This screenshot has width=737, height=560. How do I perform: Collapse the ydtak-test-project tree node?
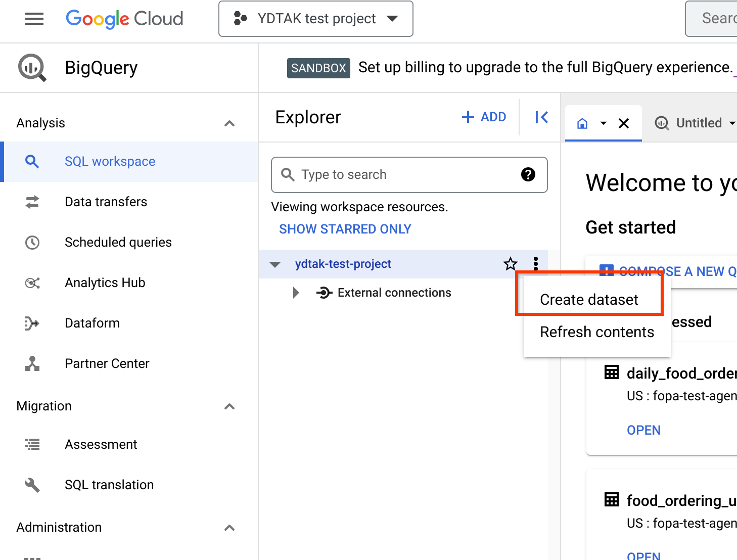tap(275, 264)
